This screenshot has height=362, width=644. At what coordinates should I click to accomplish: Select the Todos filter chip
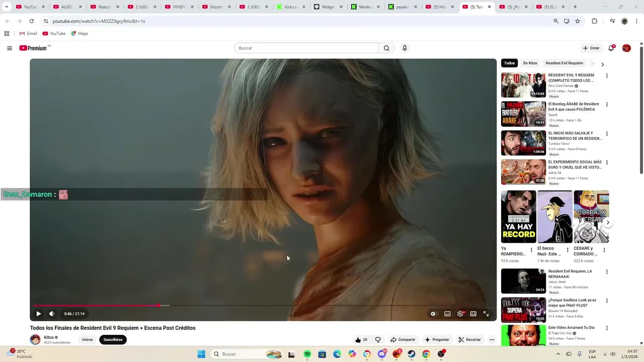tap(510, 63)
